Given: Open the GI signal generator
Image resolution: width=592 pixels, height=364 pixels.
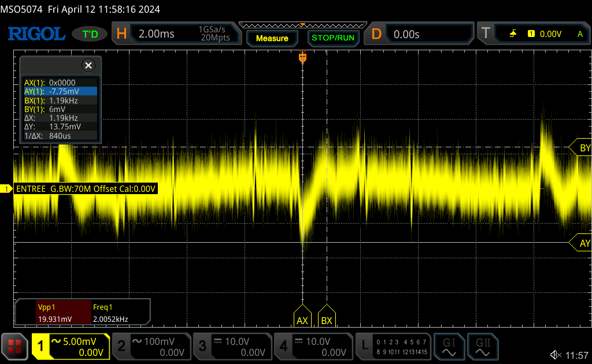Looking at the screenshot, I should tap(449, 347).
